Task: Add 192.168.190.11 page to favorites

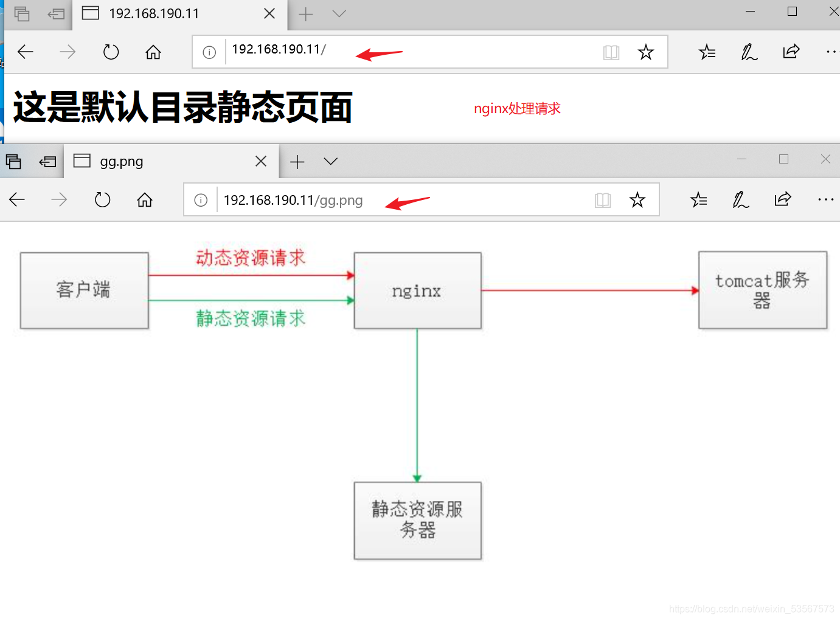Action: pyautogui.click(x=646, y=52)
